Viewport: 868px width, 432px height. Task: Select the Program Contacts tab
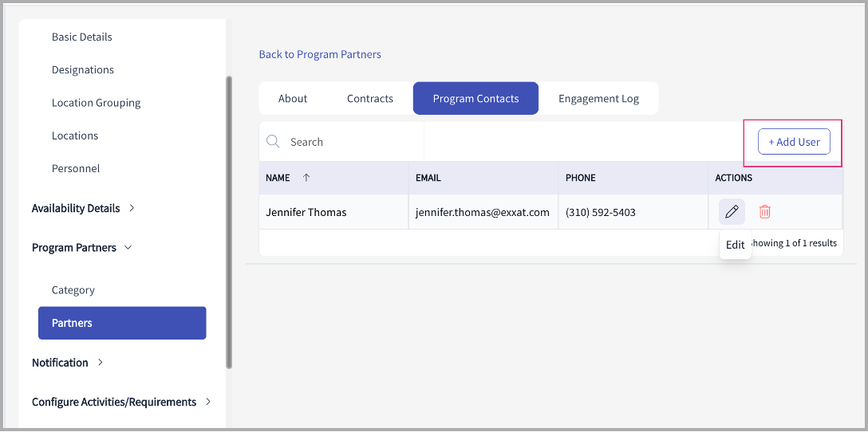pyautogui.click(x=475, y=99)
